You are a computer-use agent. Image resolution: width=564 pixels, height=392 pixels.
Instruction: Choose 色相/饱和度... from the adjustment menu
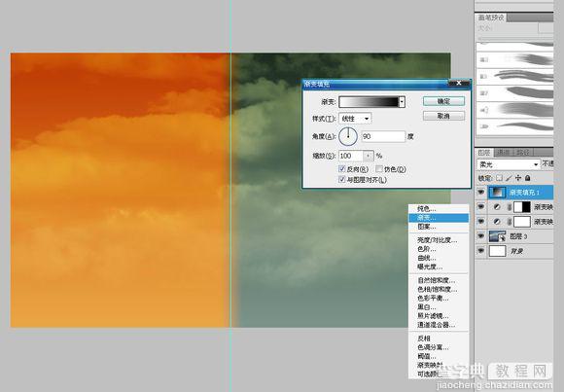pos(437,289)
